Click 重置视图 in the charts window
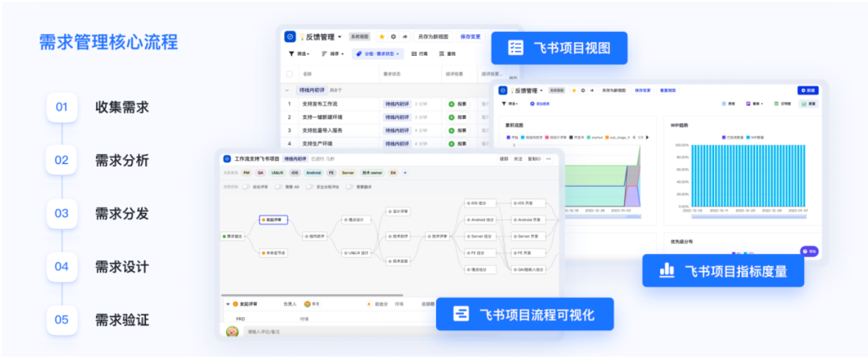868x358 pixels. [668, 90]
